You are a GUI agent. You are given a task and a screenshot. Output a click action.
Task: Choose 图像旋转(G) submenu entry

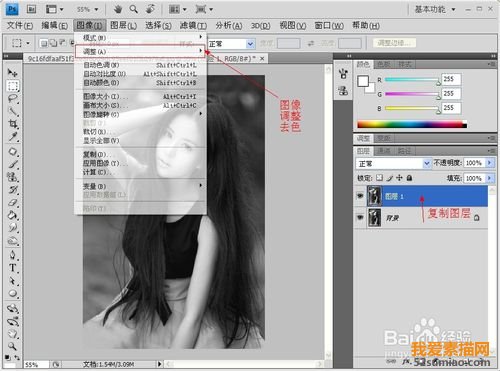coord(140,114)
